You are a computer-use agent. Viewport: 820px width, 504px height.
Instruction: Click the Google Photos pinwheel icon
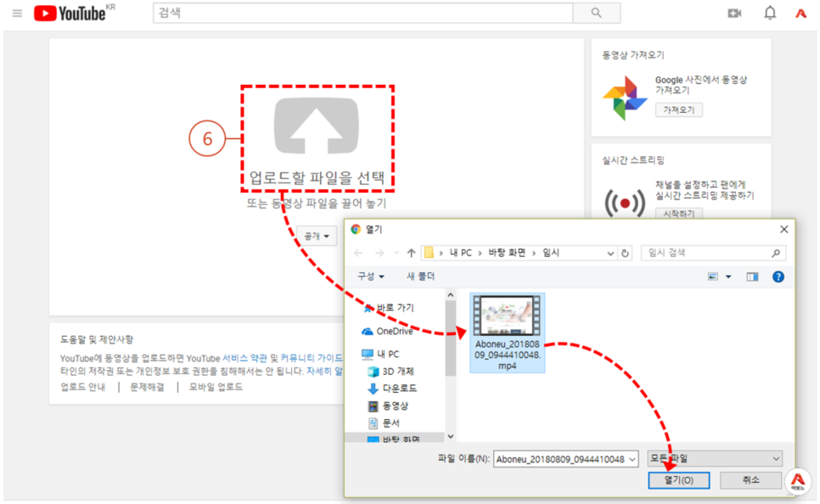pos(625,98)
